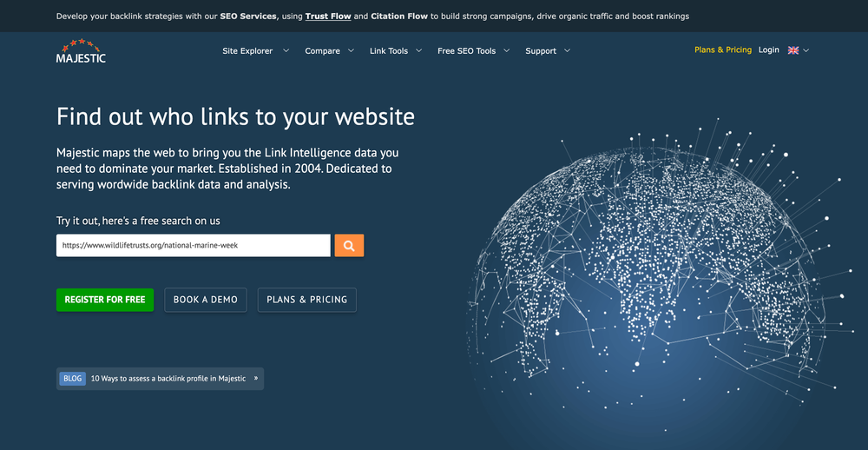Screen dimensions: 868x450
Task: Expand the chevron beside Free SEO Tools
Action: (507, 50)
